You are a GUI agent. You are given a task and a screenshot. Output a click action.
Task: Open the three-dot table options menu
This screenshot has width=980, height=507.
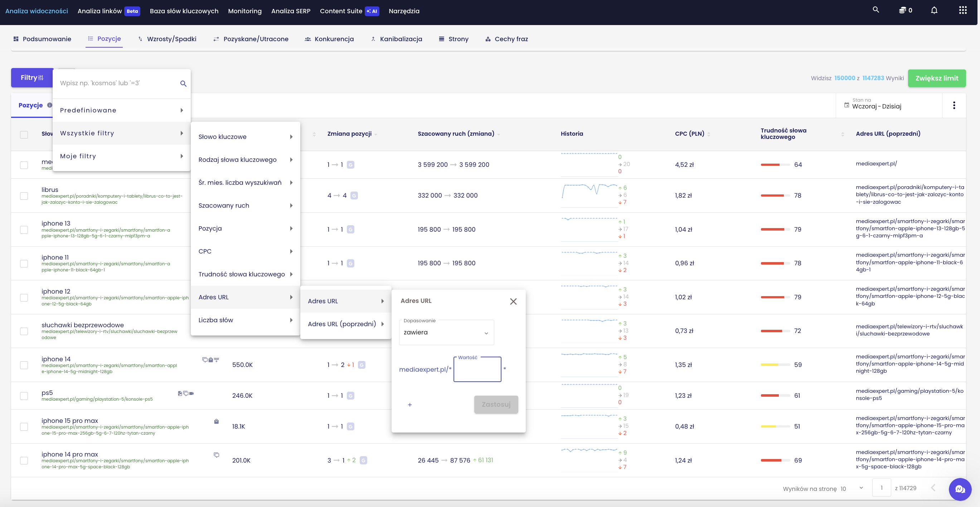tap(954, 105)
